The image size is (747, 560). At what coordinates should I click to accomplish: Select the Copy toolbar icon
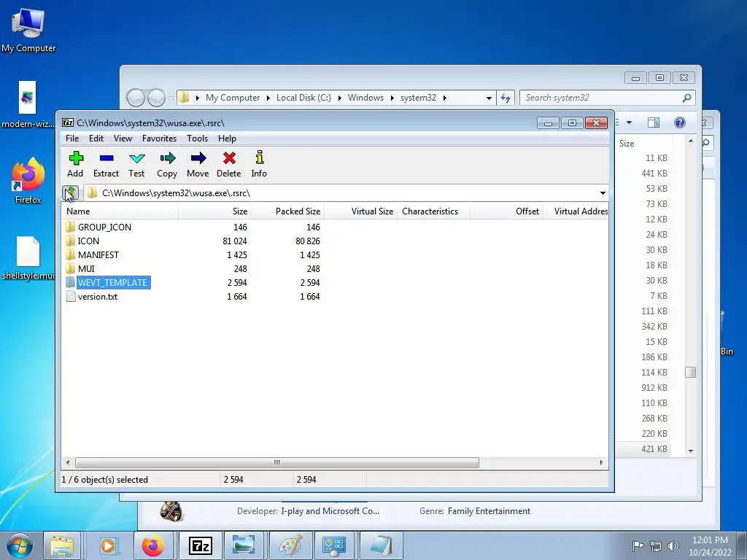pyautogui.click(x=167, y=164)
